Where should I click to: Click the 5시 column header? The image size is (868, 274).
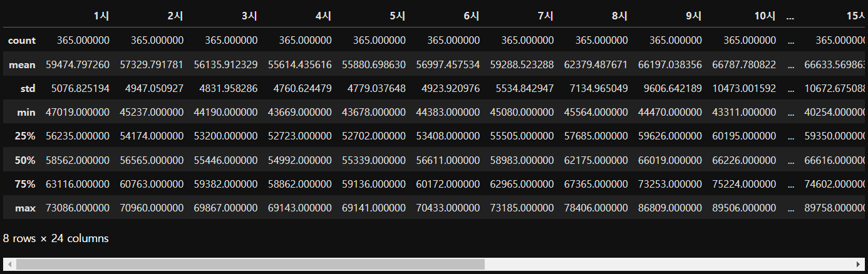396,17
